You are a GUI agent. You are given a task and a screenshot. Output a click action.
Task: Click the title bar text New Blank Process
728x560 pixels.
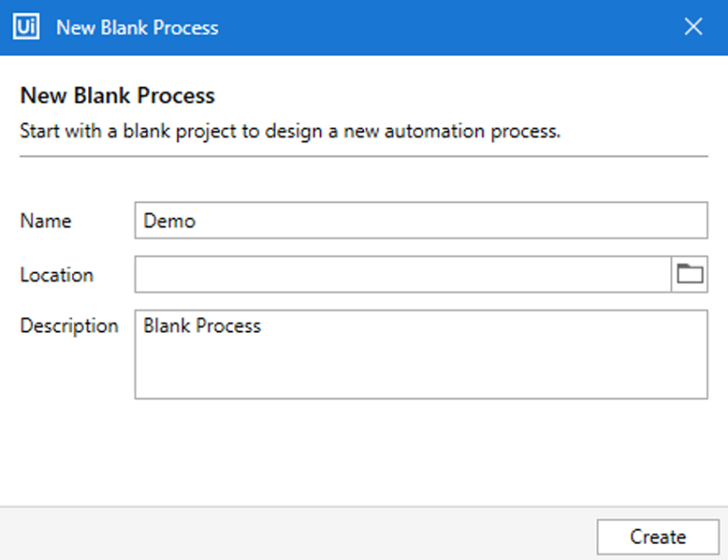click(137, 27)
